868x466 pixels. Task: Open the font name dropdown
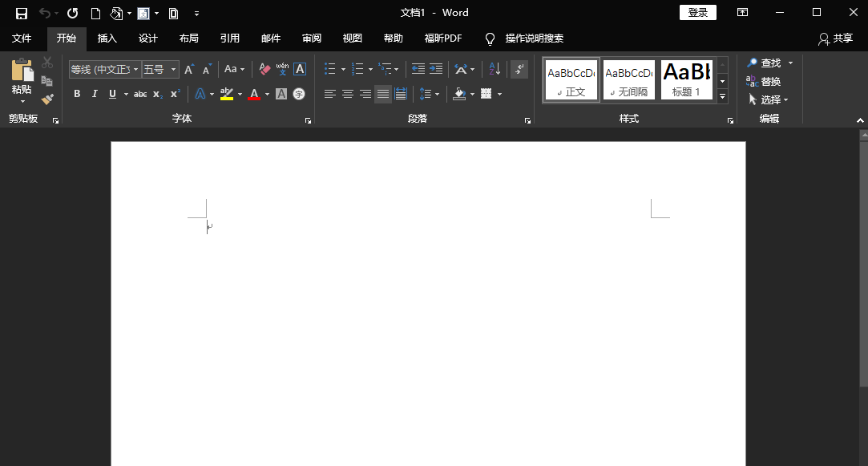click(x=136, y=70)
